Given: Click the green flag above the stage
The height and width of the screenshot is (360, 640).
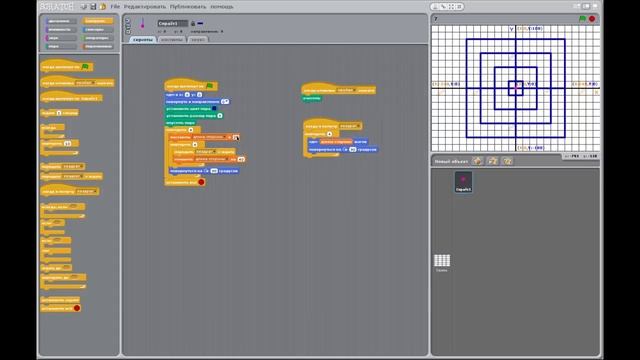Looking at the screenshot, I should 582,19.
